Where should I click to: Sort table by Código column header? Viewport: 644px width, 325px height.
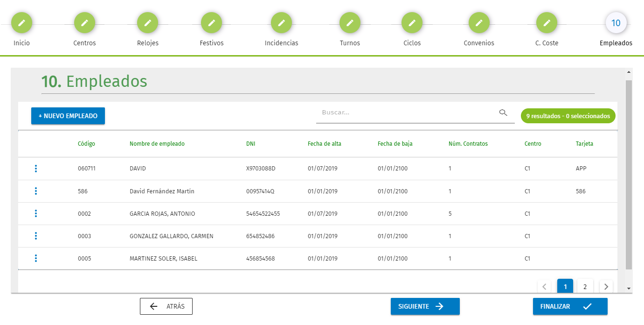click(x=86, y=144)
